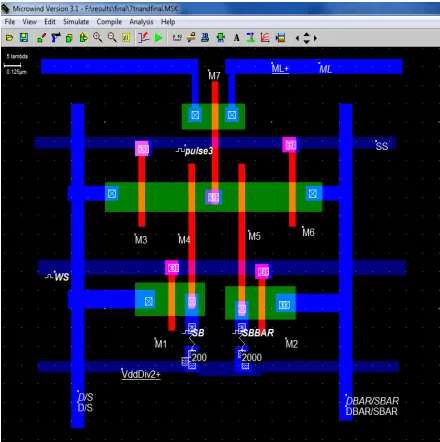Open the File menu
This screenshot has width=440, height=442.
pyautogui.click(x=10, y=22)
